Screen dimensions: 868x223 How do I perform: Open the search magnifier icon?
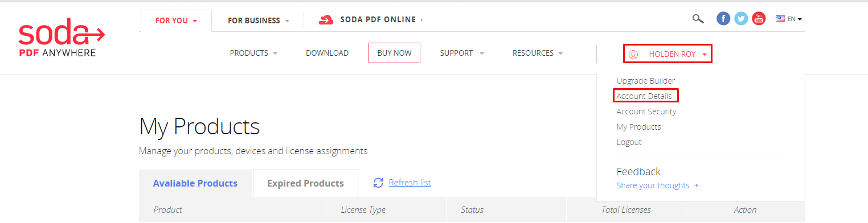tap(698, 19)
